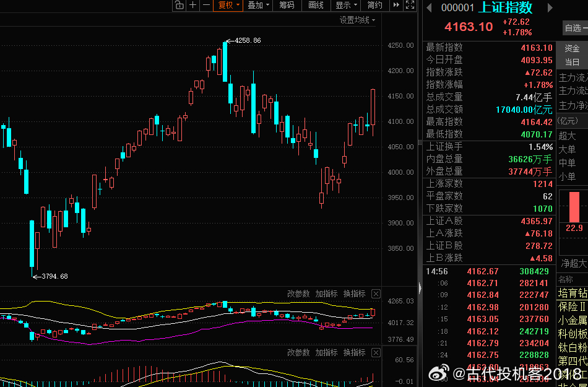Click the 总成交量 value 7.44亿手
This screenshot has height=387, width=588.
[534, 97]
